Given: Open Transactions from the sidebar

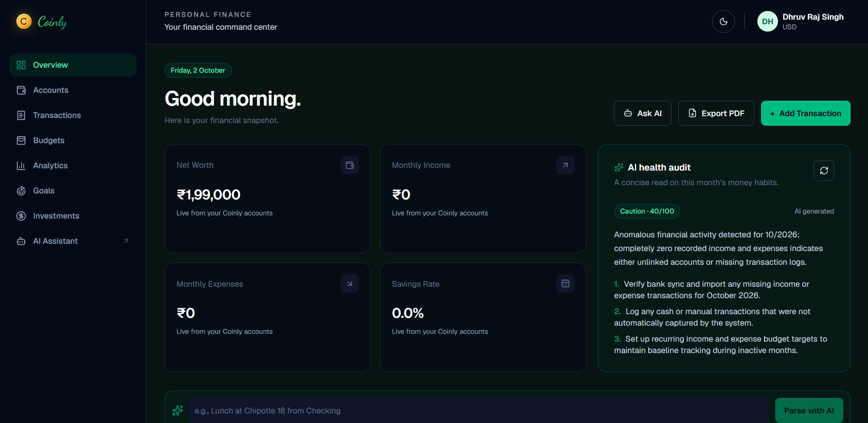Looking at the screenshot, I should (x=73, y=115).
